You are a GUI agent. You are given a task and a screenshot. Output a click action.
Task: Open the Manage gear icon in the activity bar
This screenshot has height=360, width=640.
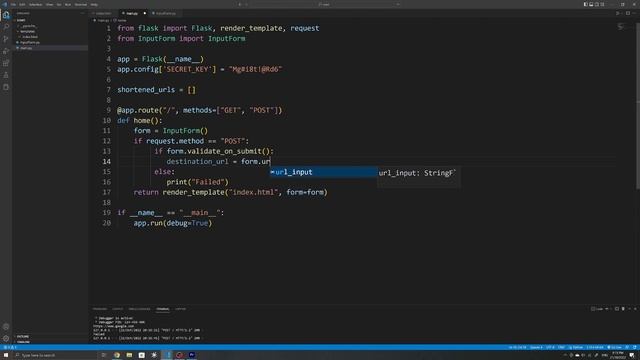6,338
